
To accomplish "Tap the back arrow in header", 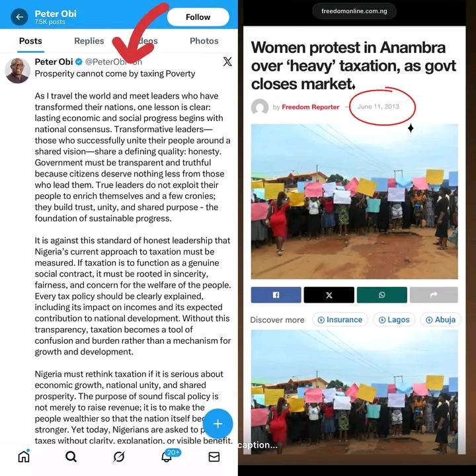I will 19,17.
